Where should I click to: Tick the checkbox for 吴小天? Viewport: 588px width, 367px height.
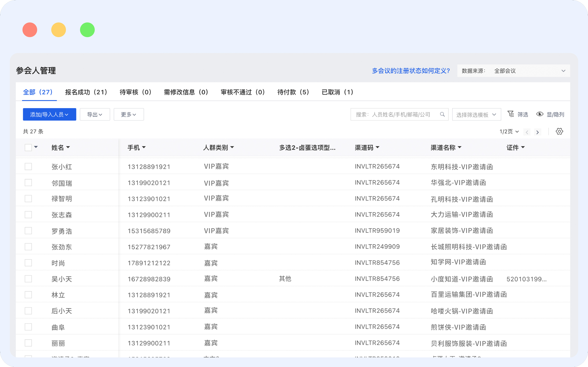[28, 279]
